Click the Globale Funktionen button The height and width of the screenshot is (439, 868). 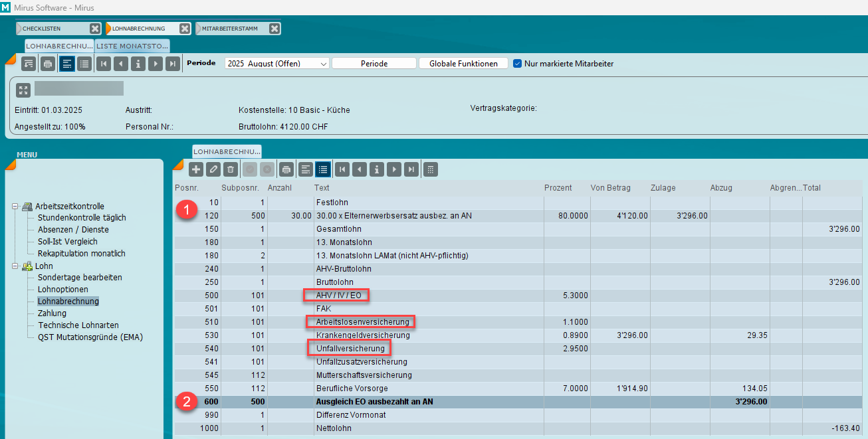(463, 64)
